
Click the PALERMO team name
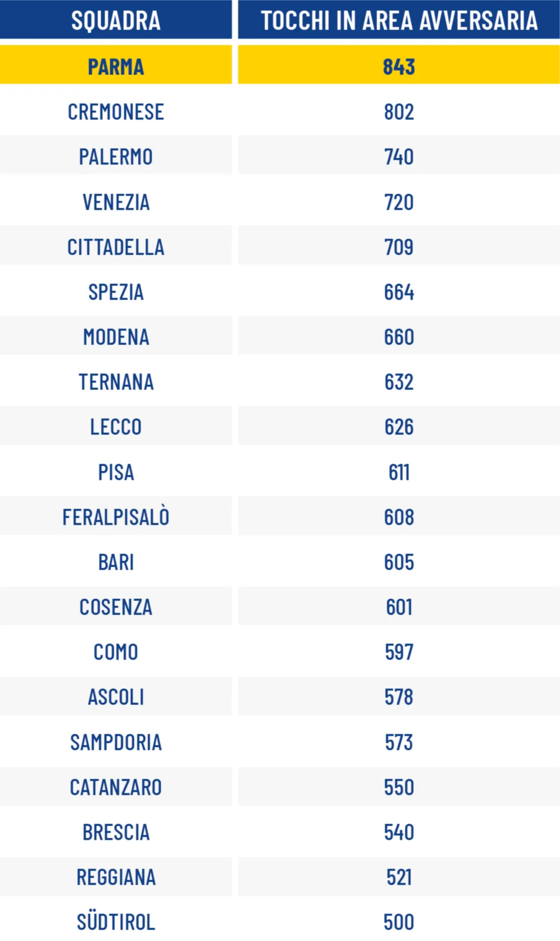tap(116, 157)
